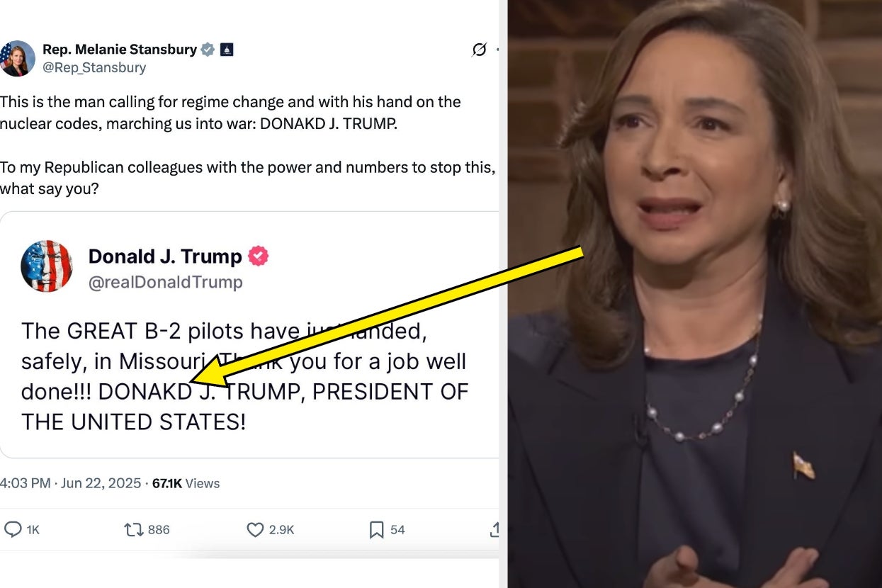Open the @Rep_Stansbury handle link
The height and width of the screenshot is (588, 882).
coord(94,68)
